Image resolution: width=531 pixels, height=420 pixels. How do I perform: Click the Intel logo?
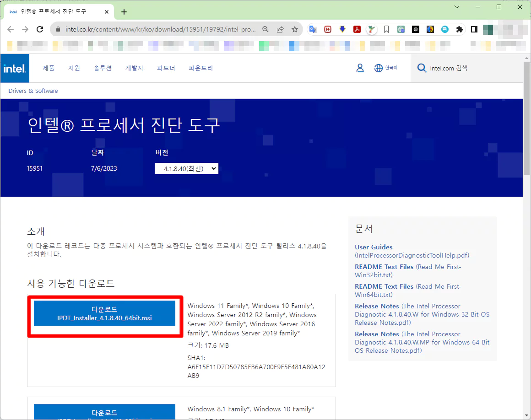point(15,68)
